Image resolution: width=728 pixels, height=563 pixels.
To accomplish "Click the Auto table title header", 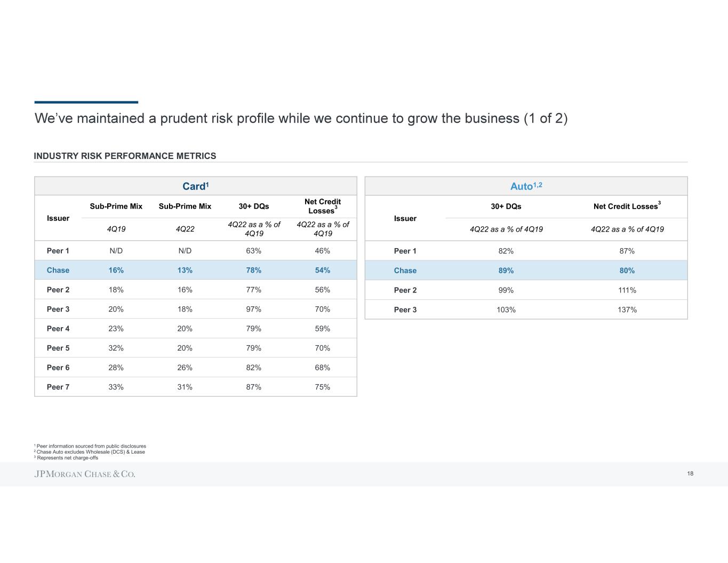I will pyautogui.click(x=526, y=186).
